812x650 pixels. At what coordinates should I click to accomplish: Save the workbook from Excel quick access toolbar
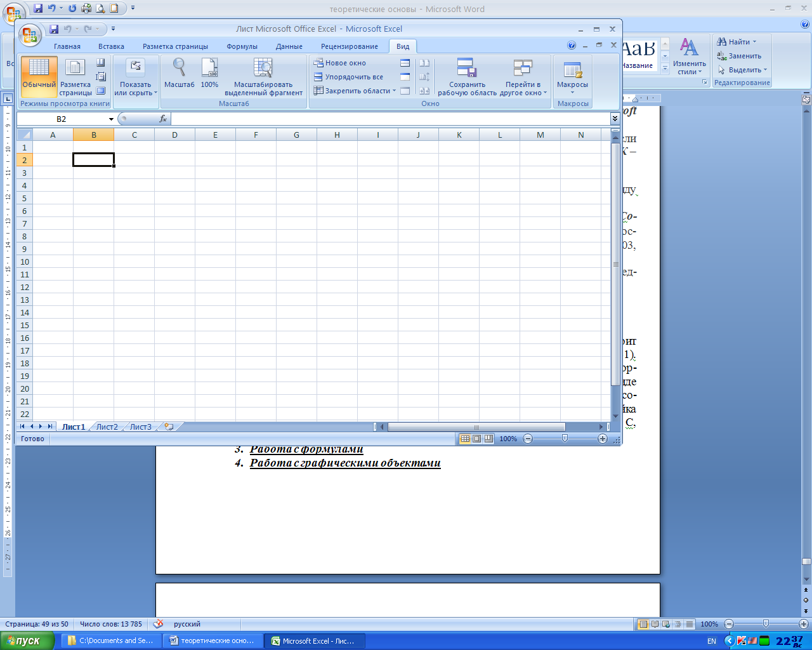54,29
